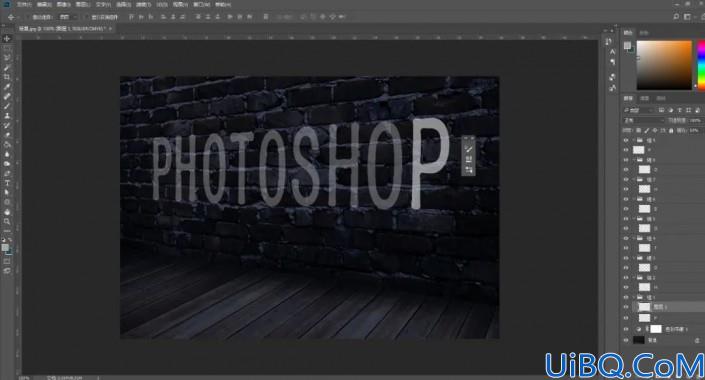Image resolution: width=705 pixels, height=380 pixels.
Task: Select the Hand tool
Action: pyautogui.click(x=7, y=212)
